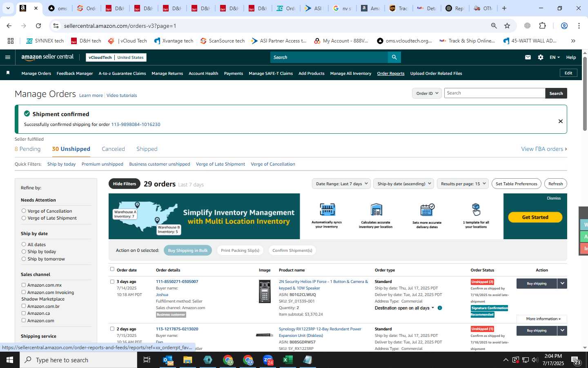Select the All dates radio button
Viewport: 588px width, 368px height.
click(24, 245)
